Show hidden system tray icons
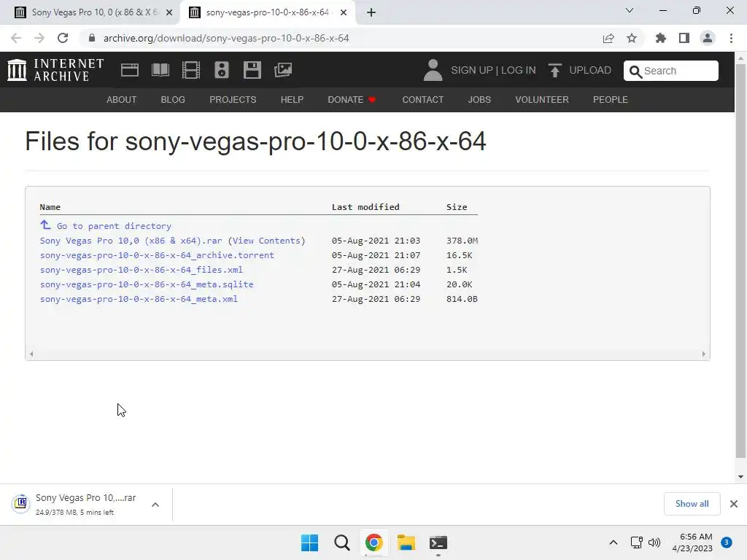This screenshot has height=560, width=747. point(614,542)
